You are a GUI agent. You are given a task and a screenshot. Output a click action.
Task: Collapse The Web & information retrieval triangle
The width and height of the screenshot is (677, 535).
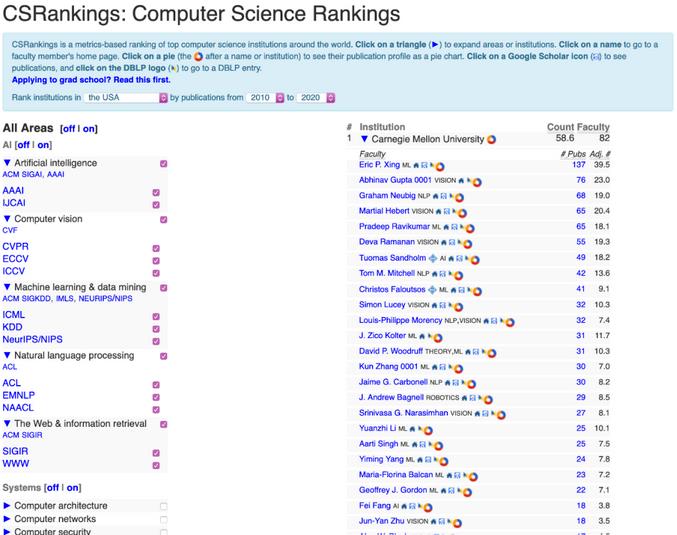tap(7, 424)
